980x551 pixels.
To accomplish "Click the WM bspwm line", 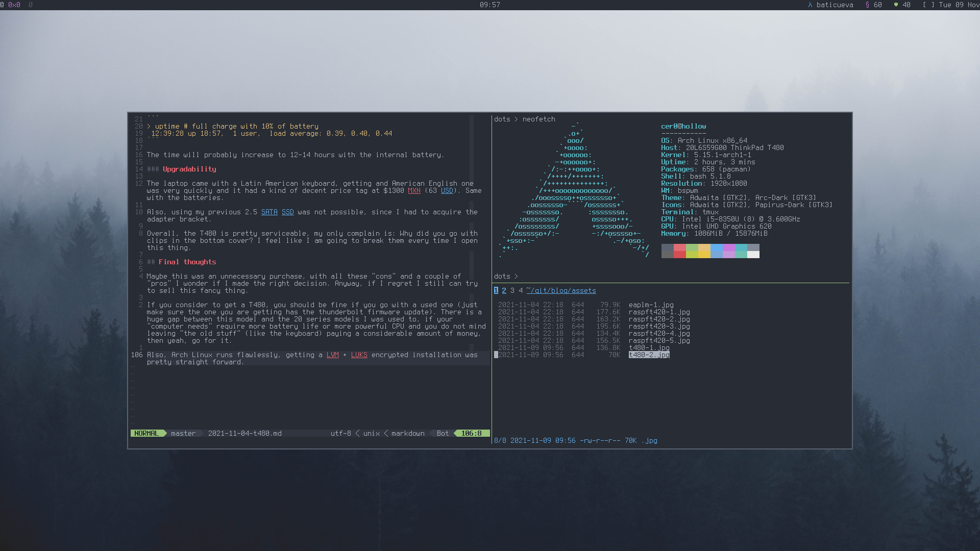I will 679,190.
